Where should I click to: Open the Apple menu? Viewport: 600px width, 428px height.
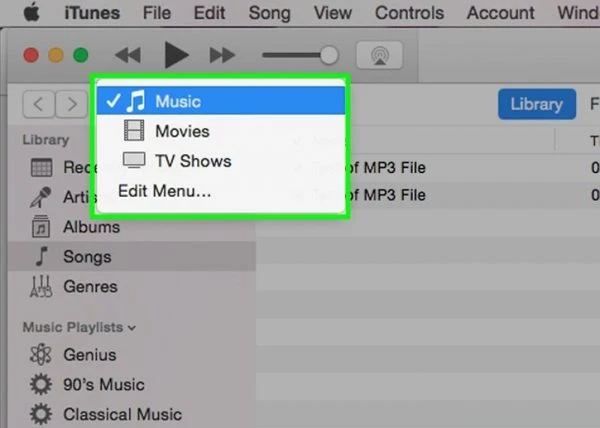click(32, 13)
